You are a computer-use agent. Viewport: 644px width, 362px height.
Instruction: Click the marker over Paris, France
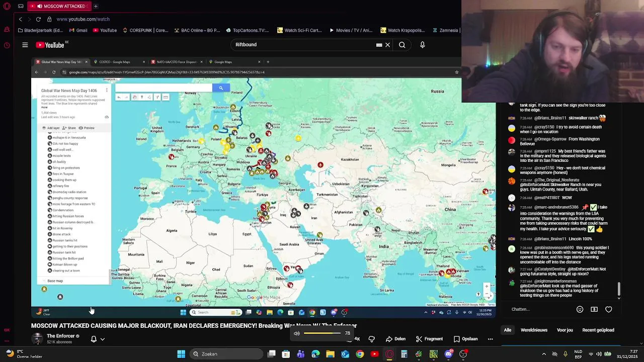click(171, 157)
